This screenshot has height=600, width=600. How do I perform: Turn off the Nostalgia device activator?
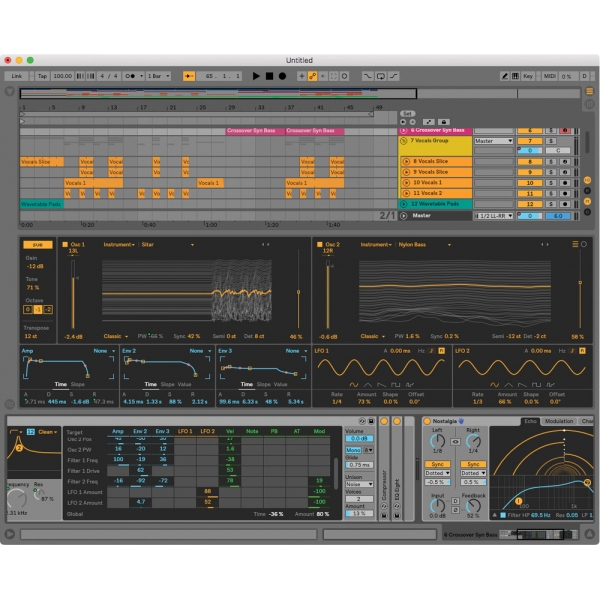click(x=426, y=421)
